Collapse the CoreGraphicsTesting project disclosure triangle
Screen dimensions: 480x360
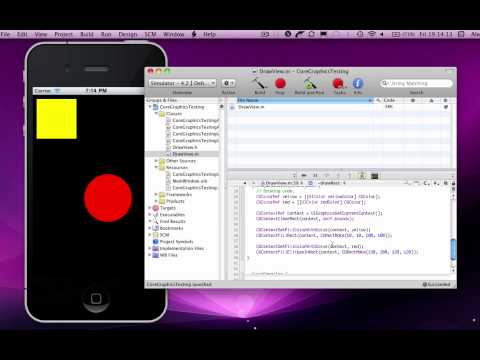point(150,107)
